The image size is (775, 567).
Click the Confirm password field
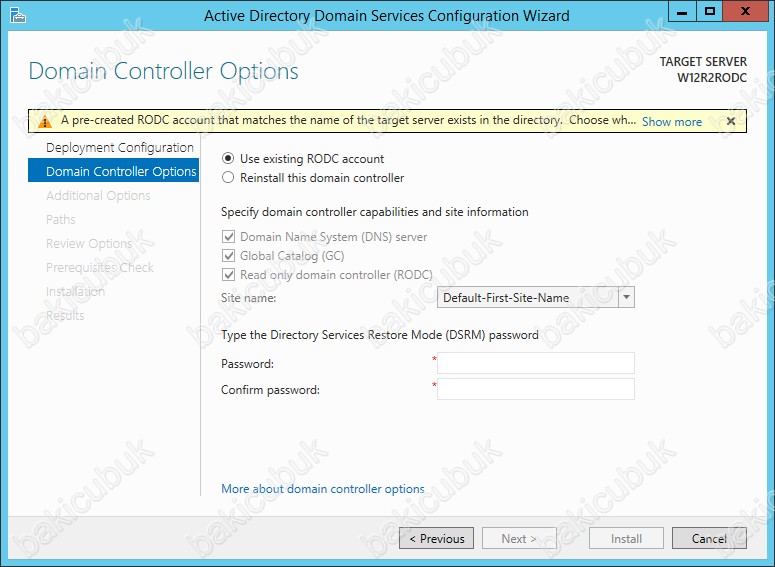click(x=536, y=389)
